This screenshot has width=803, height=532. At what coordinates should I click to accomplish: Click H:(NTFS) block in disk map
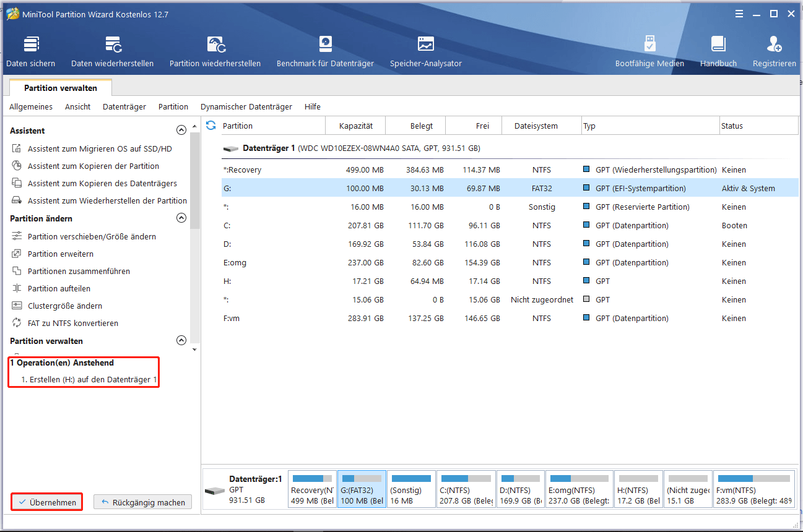click(x=638, y=489)
